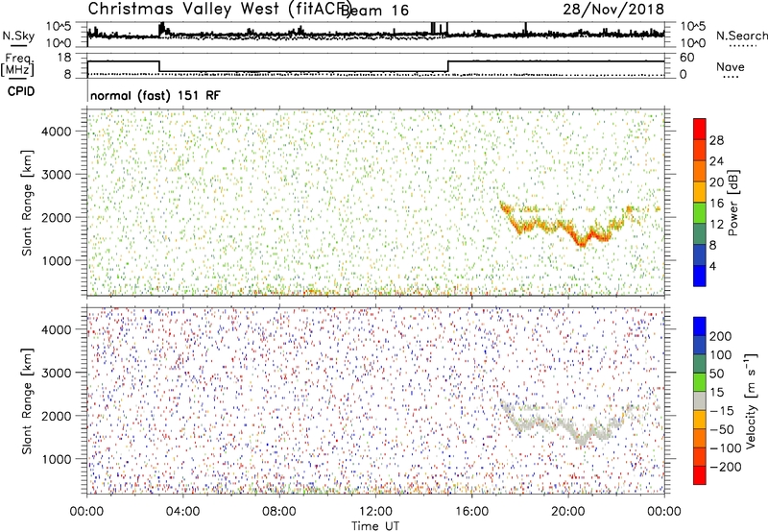The width and height of the screenshot is (768, 532).
Task: Click the '28/Nov/2018' date label
Action: coord(613,9)
